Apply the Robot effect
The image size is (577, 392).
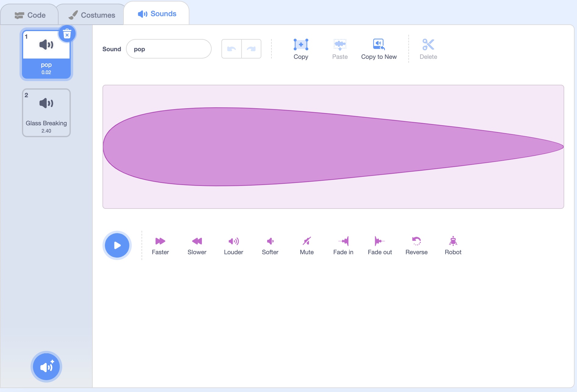tap(453, 246)
